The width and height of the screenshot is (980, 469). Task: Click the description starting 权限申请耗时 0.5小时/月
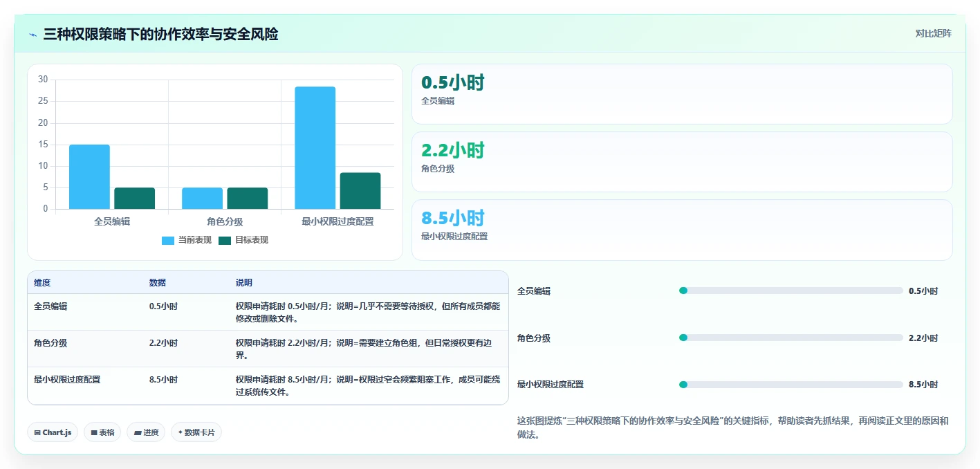click(368, 312)
